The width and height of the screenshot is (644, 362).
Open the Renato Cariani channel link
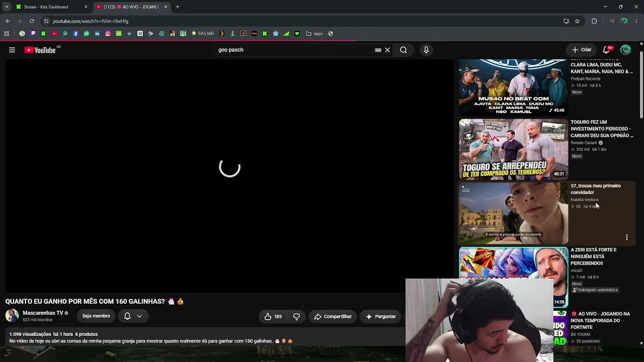coord(584,143)
